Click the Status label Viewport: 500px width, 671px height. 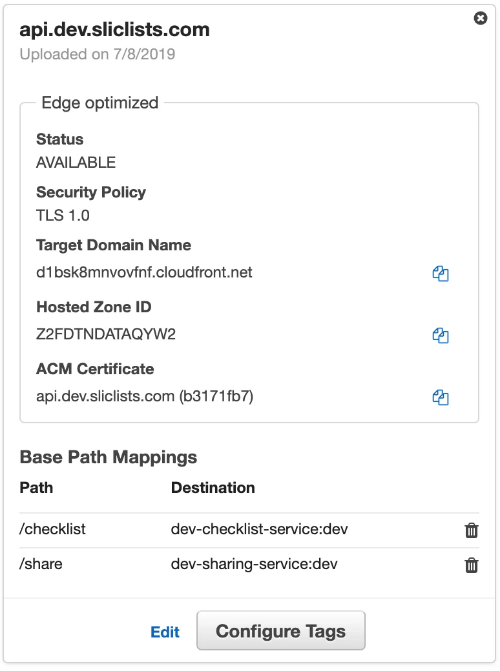[60, 140]
